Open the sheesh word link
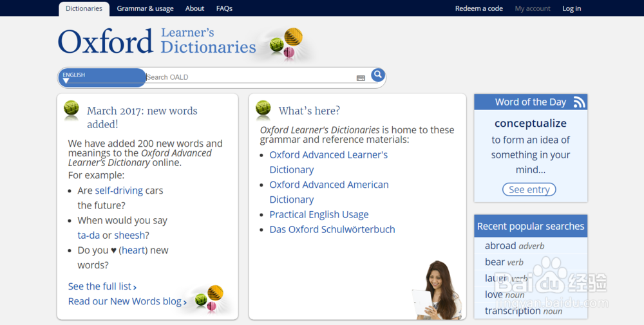The height and width of the screenshot is (325, 644). [x=129, y=235]
